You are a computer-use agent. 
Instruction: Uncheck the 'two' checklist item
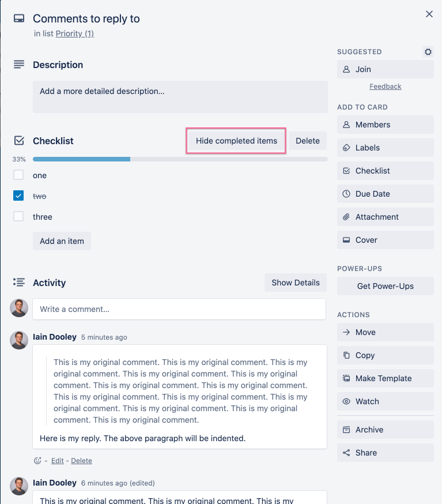tap(18, 195)
